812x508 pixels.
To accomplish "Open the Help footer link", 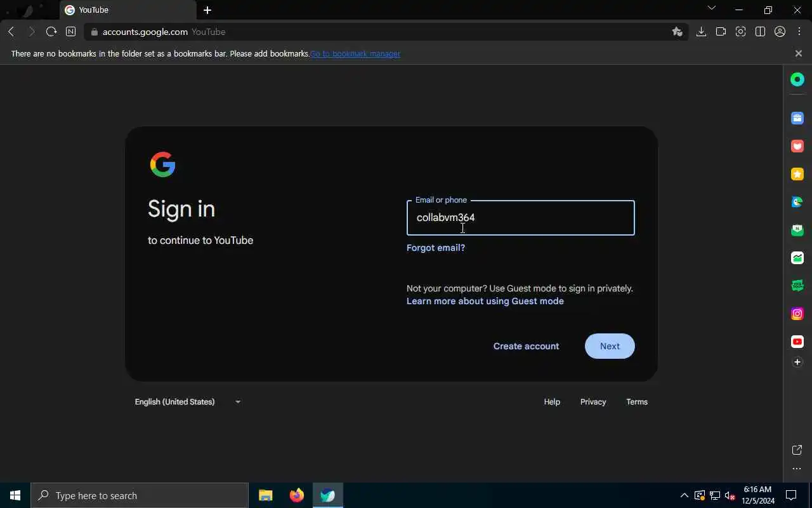I will 552,402.
